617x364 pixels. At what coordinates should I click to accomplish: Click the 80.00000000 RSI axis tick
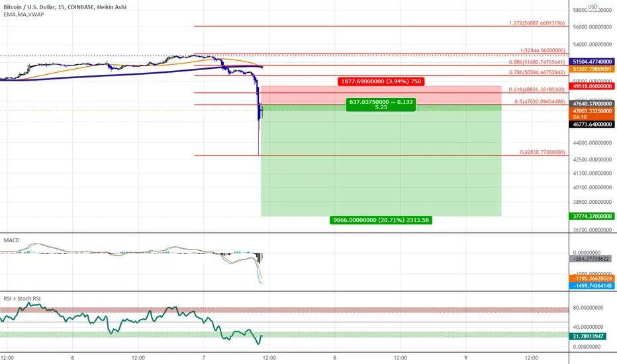(588, 308)
